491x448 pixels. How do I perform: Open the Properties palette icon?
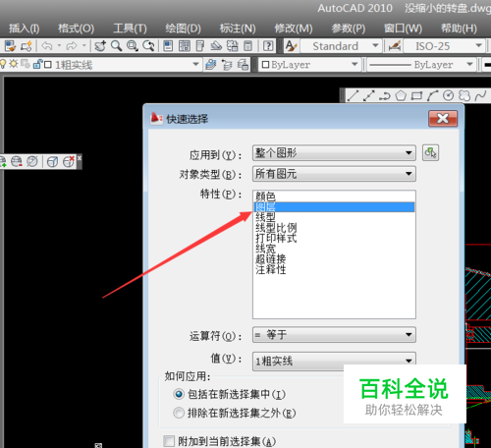point(168,46)
